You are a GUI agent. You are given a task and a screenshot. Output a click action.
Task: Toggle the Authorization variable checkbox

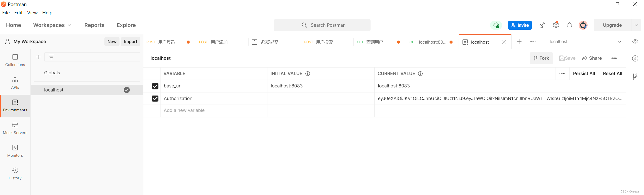click(155, 99)
